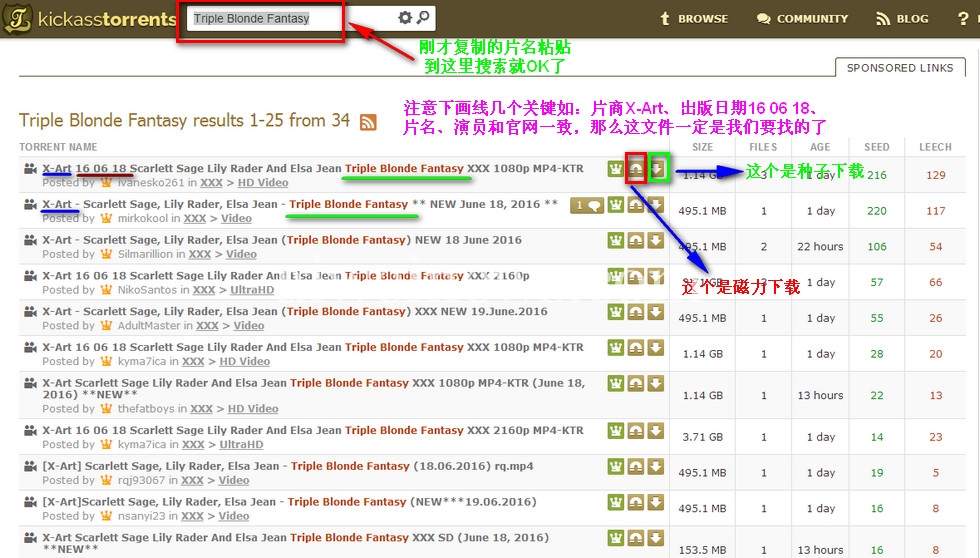Click the search input field
Viewport: 980px width, 558px height.
(294, 18)
